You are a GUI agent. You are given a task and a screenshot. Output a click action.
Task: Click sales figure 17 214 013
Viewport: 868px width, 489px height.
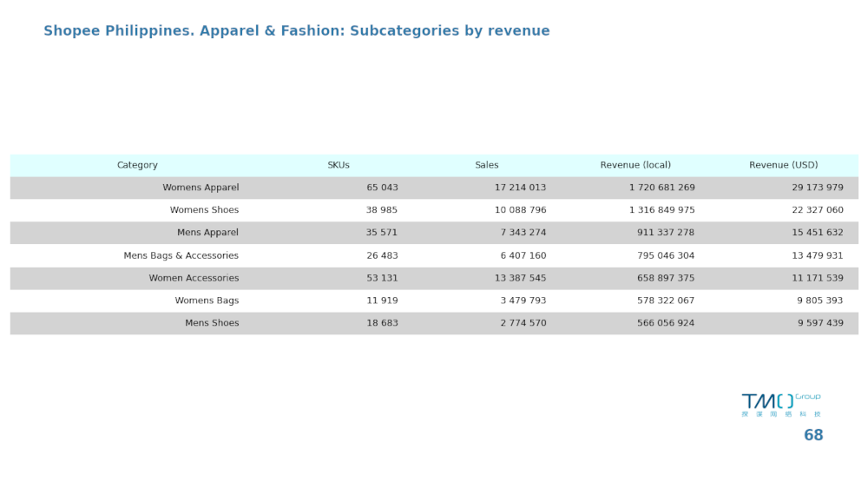520,188
